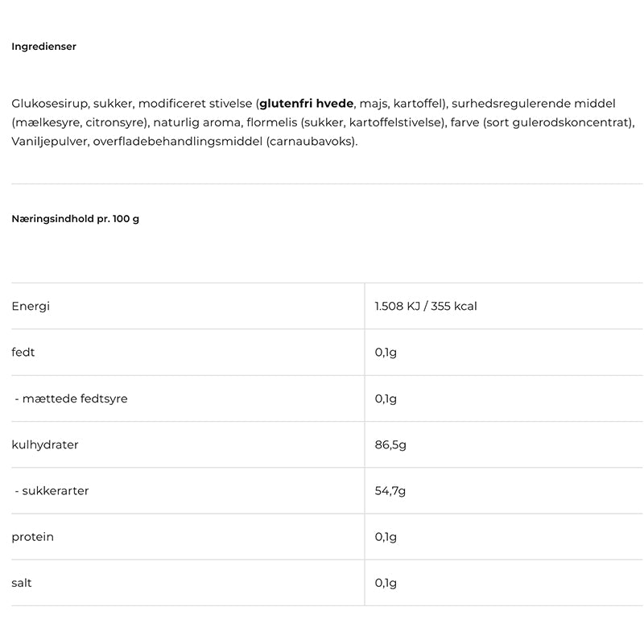644x644 pixels.
Task: Click the word carnaubavoks in ingredients
Action: click(x=311, y=142)
